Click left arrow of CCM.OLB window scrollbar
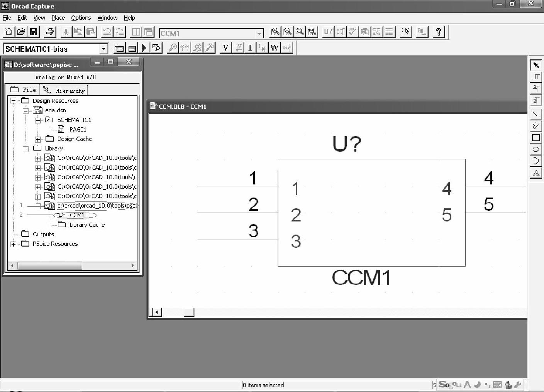The width and height of the screenshot is (544, 392). [156, 312]
